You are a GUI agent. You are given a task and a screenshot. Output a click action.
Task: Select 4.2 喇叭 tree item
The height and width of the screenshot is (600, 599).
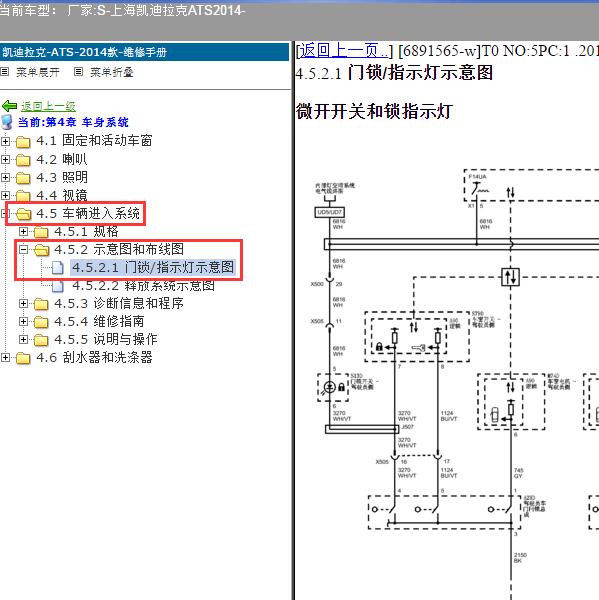tap(62, 159)
